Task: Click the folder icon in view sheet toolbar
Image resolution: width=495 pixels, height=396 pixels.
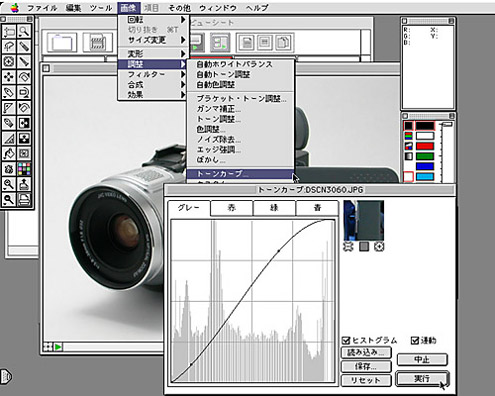Action: 62,42
